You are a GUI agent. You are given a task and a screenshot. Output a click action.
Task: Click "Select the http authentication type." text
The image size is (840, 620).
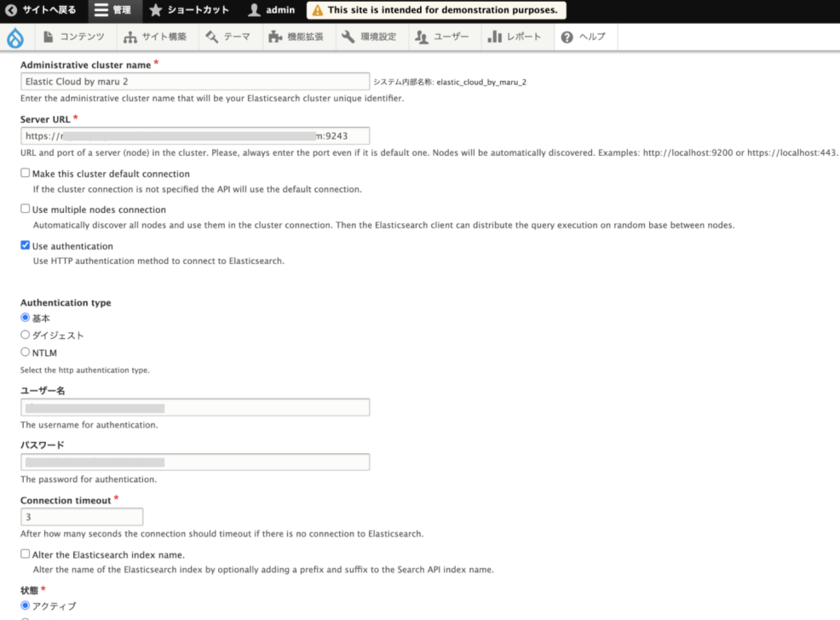click(84, 370)
